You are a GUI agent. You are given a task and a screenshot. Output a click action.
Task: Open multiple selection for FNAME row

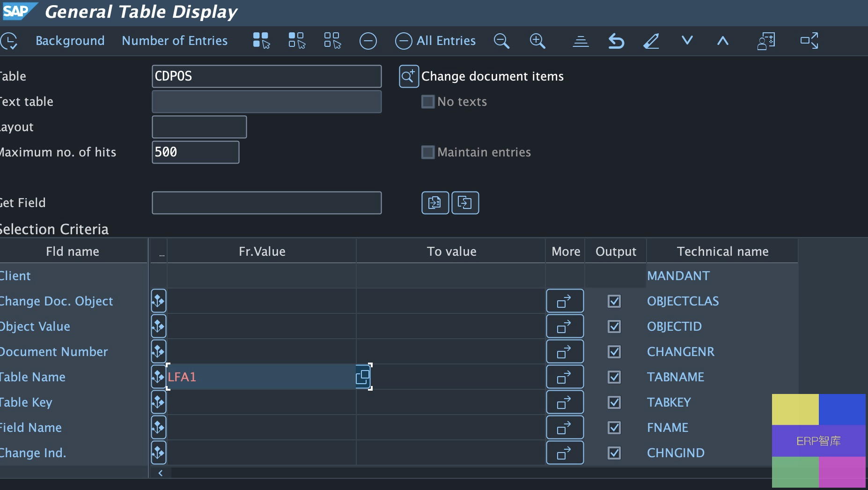pos(565,427)
